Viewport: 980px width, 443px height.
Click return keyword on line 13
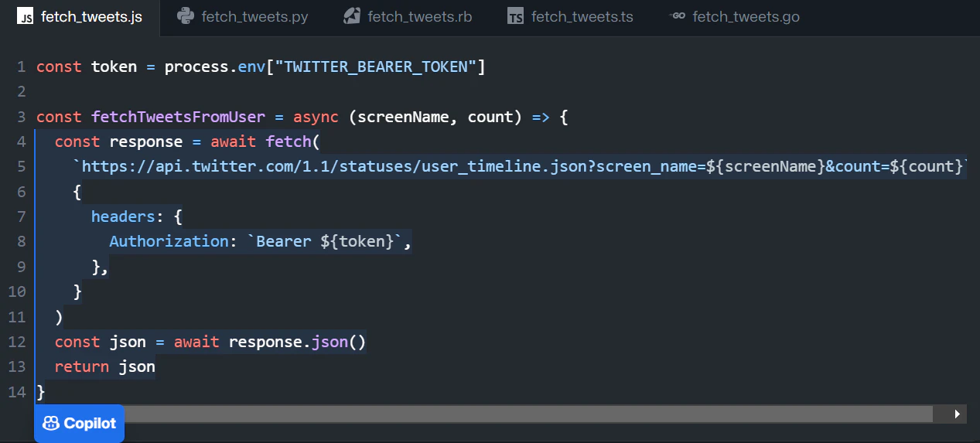(x=82, y=366)
